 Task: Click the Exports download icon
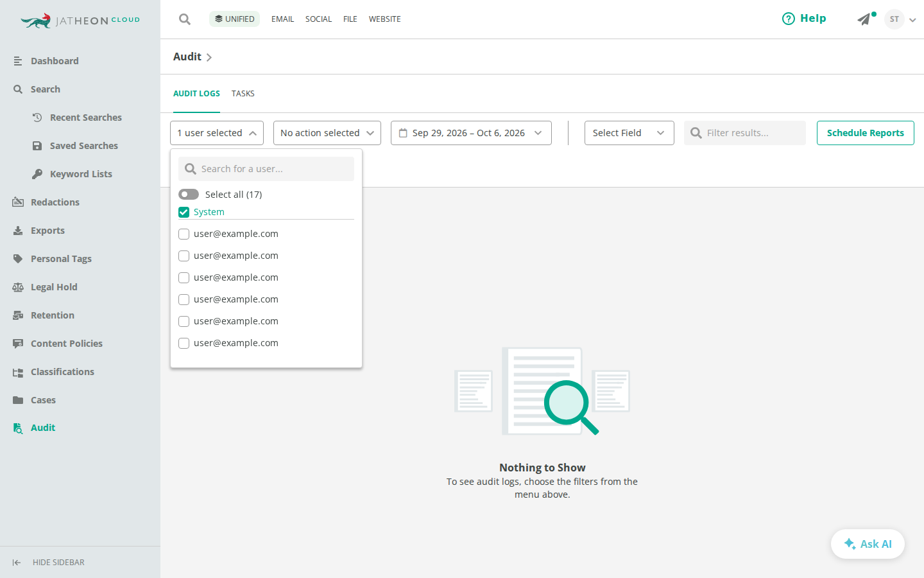click(18, 231)
